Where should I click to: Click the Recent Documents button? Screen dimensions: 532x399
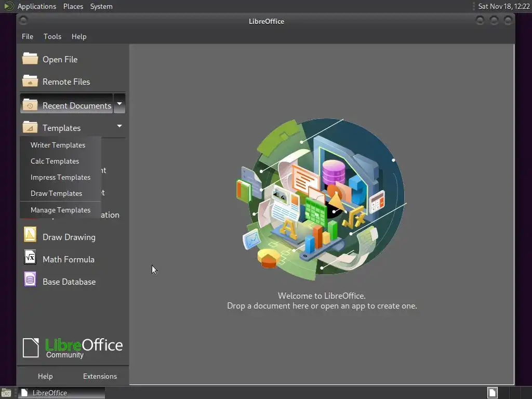(66, 104)
